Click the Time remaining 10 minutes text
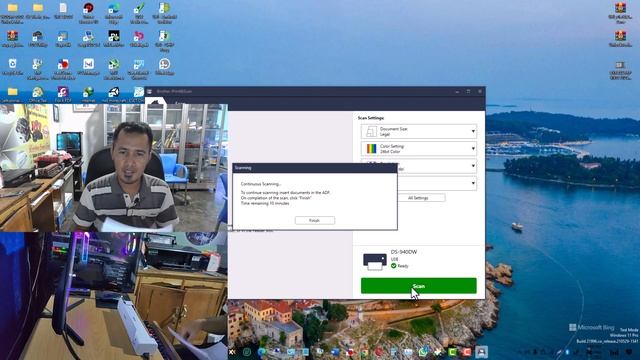The height and width of the screenshot is (360, 640). pos(265,203)
